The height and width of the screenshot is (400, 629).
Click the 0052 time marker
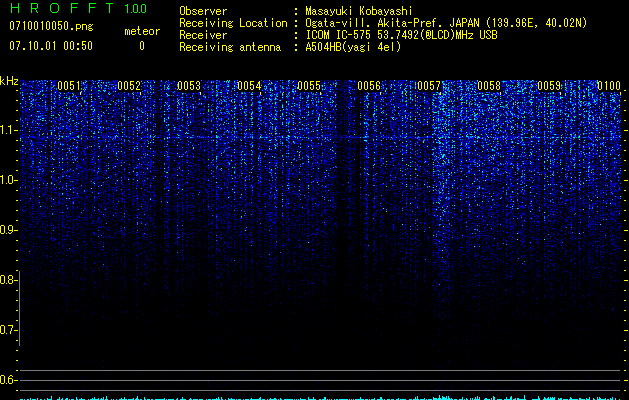[129, 86]
